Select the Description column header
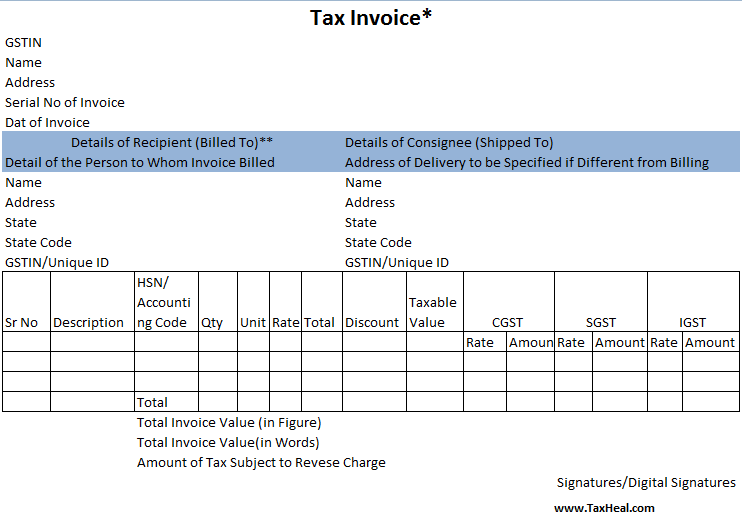754x527 pixels. tap(89, 323)
